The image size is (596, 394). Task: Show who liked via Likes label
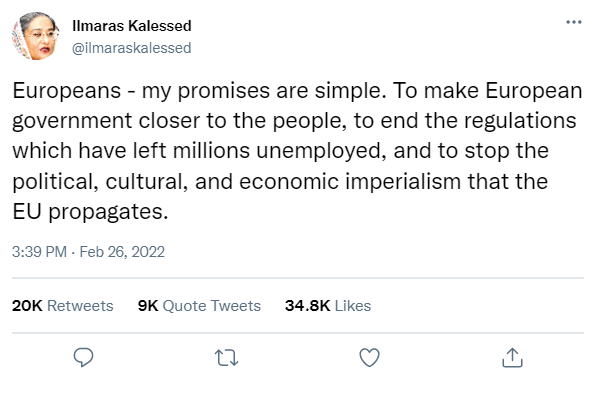point(353,306)
